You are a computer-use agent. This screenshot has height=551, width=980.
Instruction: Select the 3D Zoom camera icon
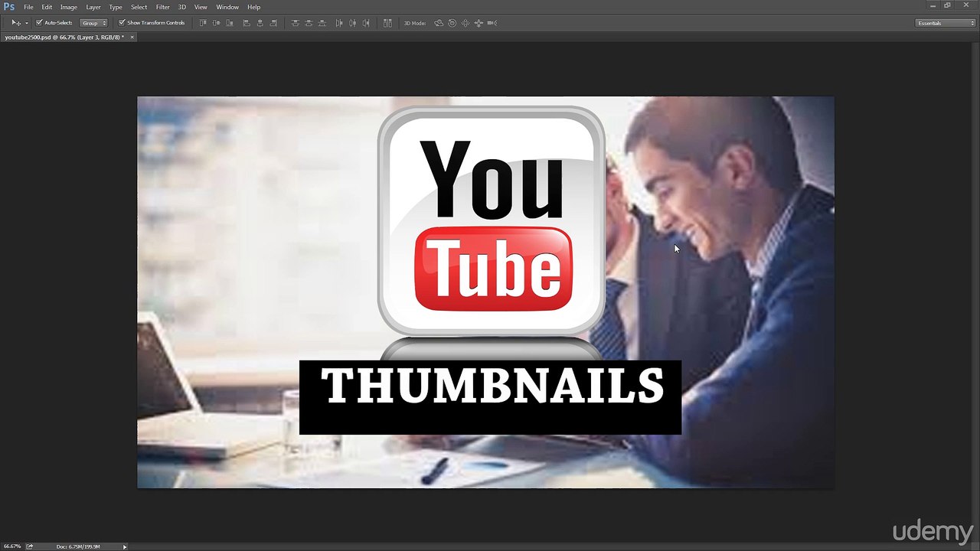(492, 23)
